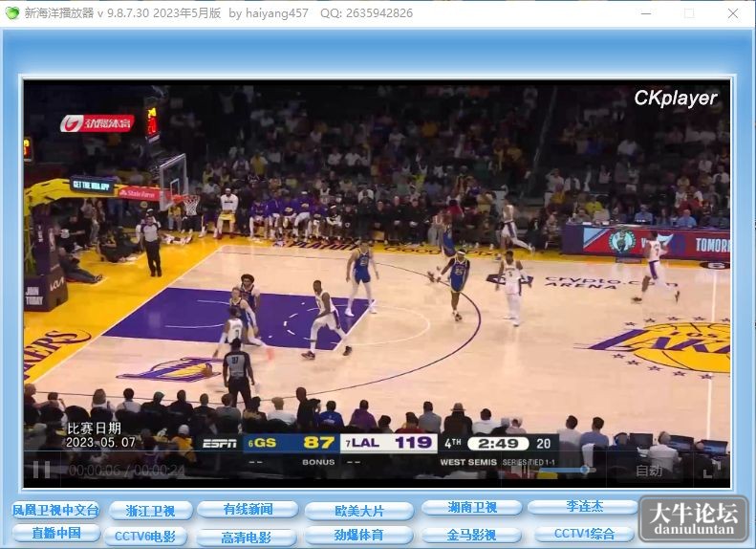Image resolution: width=756 pixels, height=549 pixels.
Task: Toggle fullscreen with the corner icon
Action: (712, 470)
